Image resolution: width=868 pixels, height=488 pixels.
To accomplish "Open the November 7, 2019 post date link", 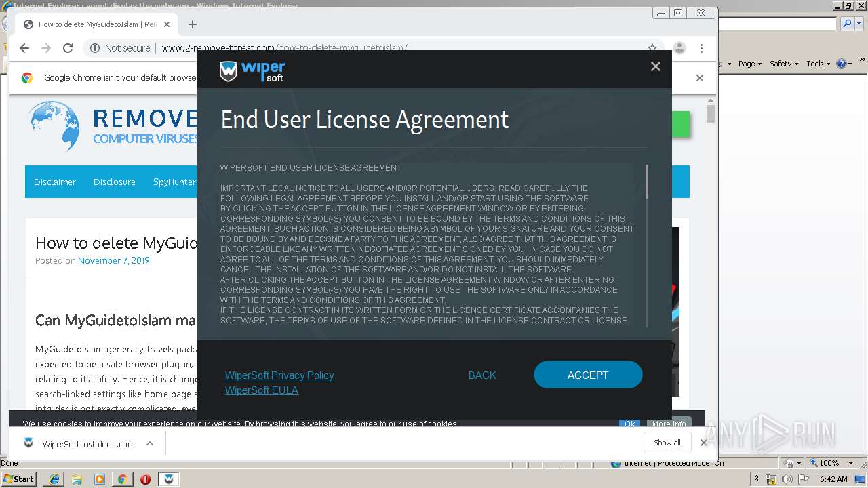I will [113, 260].
